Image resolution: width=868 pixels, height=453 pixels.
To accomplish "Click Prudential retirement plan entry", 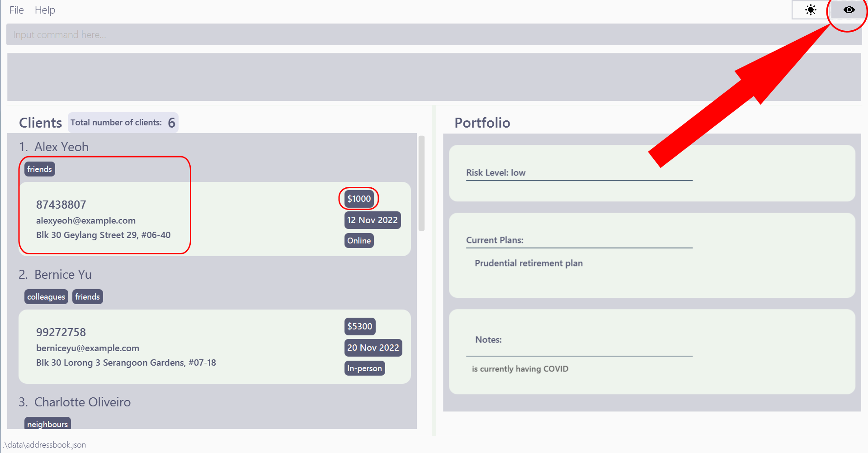I will pos(528,263).
